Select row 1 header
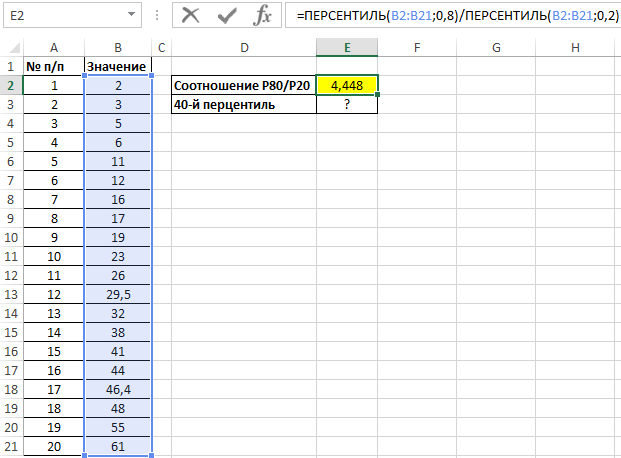621x458 pixels. click(11, 66)
